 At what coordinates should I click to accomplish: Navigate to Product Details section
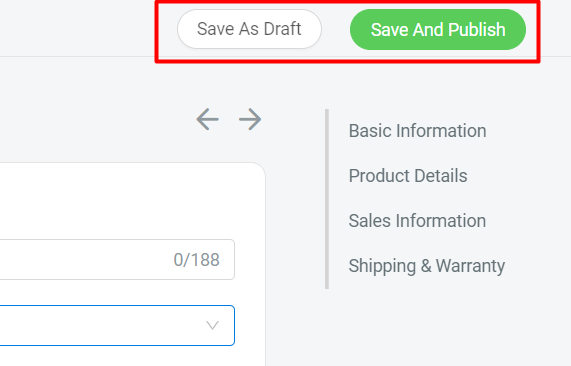408,176
